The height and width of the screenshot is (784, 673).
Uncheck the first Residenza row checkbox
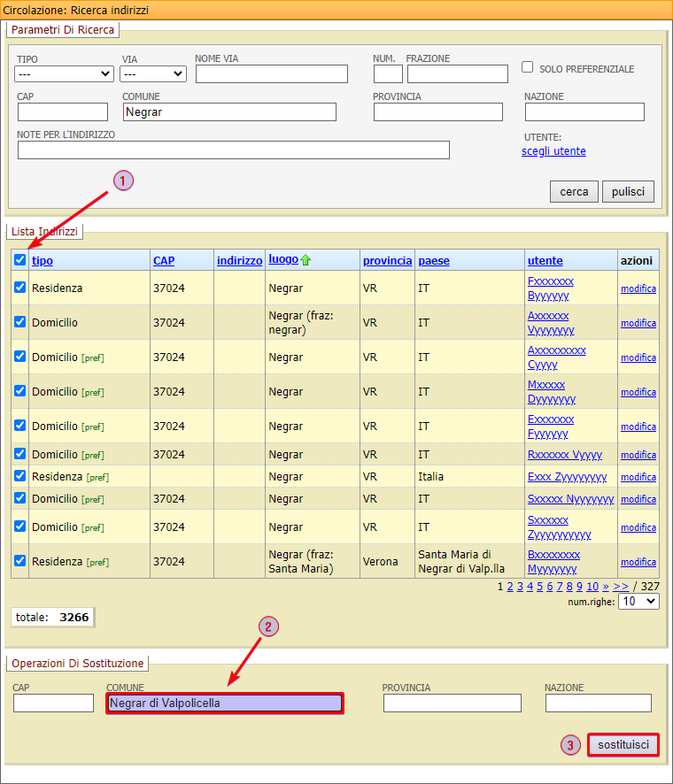point(19,288)
